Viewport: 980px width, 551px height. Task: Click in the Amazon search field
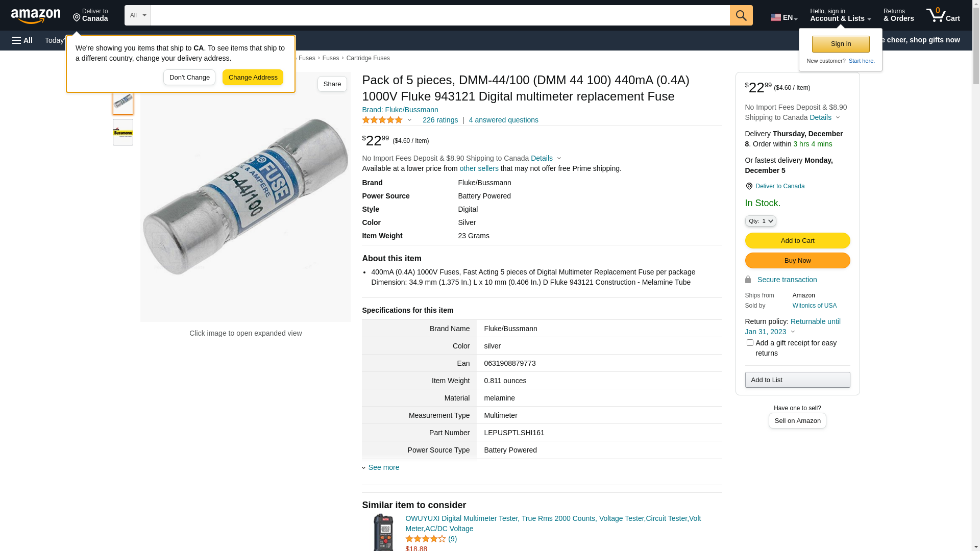pyautogui.click(x=440, y=15)
